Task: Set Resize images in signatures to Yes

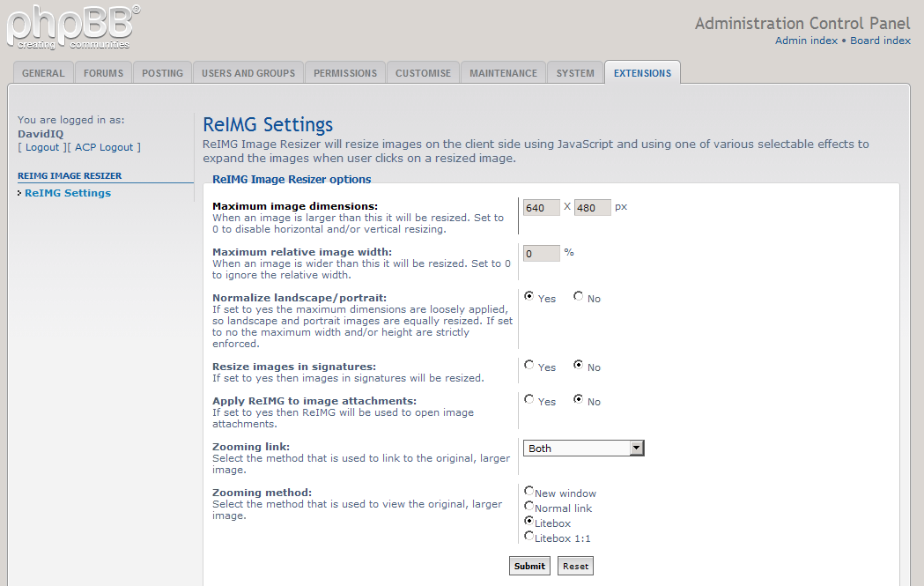Action: pos(529,365)
